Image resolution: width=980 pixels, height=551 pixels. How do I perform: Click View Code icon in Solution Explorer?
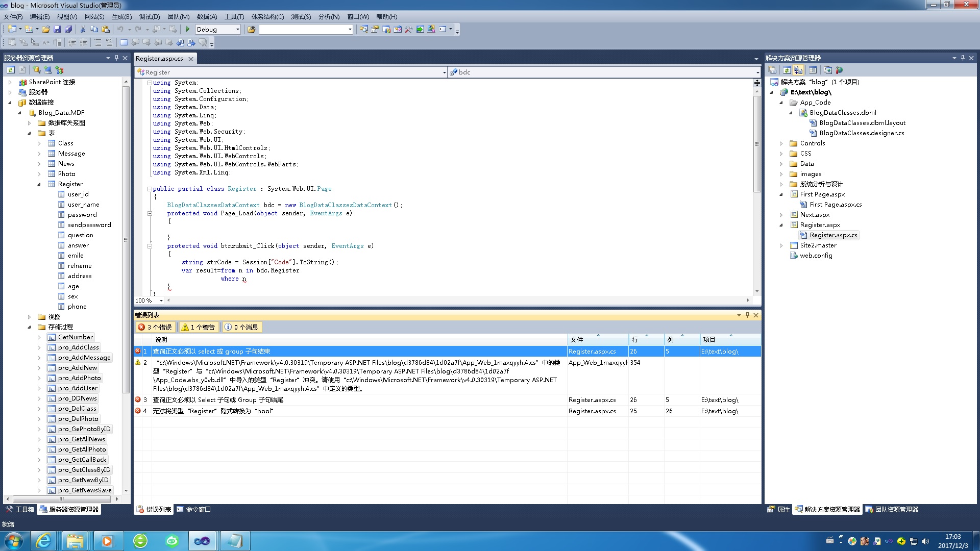click(813, 70)
